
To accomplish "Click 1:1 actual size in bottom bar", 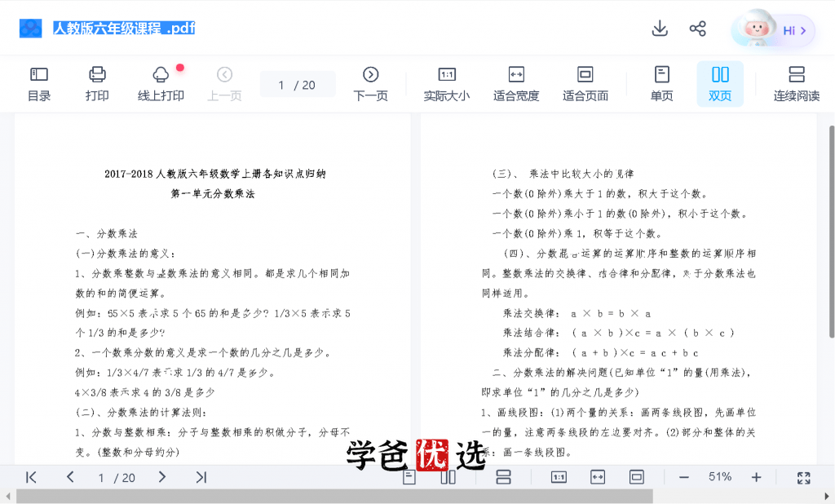I will (559, 477).
